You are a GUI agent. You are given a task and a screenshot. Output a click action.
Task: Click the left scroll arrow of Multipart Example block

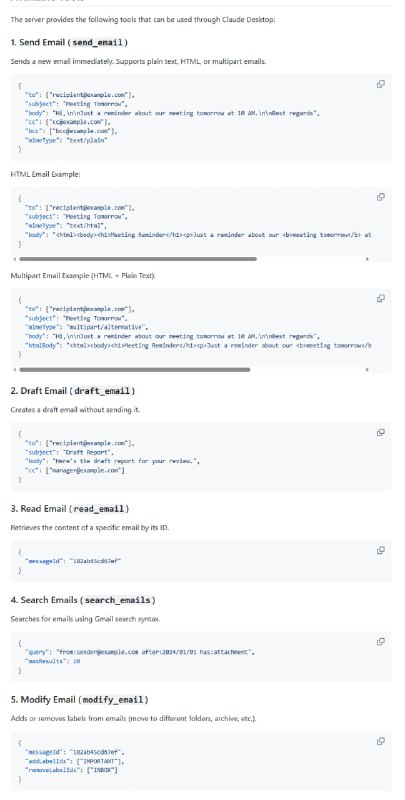(x=14, y=369)
